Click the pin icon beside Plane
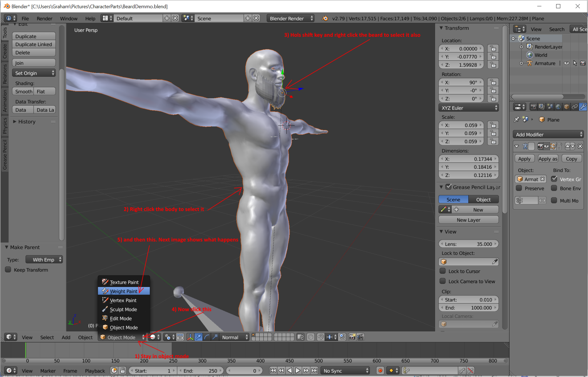 (517, 120)
